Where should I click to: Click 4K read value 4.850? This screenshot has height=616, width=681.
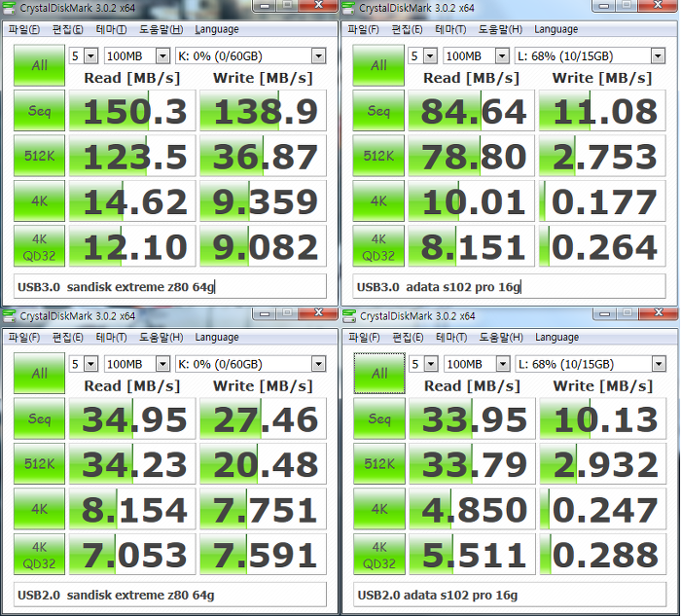(x=472, y=509)
